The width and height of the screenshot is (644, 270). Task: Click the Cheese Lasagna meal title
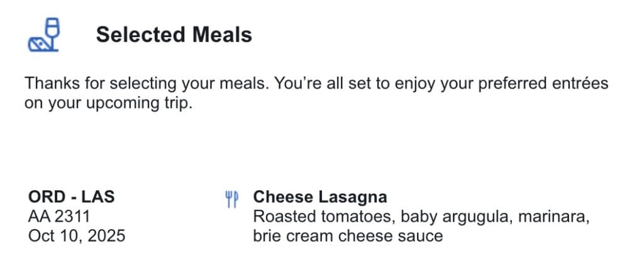coord(319,197)
